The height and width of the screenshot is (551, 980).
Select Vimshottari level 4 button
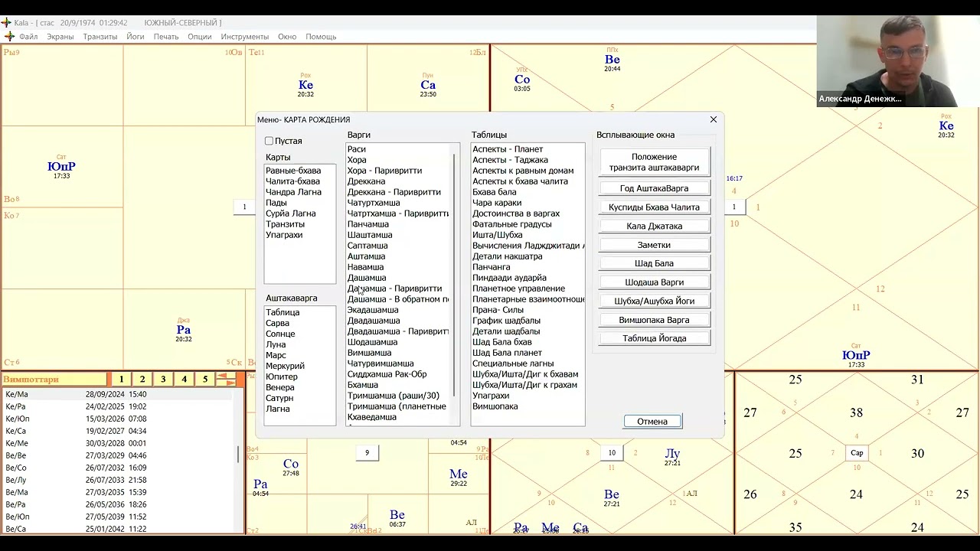point(184,379)
